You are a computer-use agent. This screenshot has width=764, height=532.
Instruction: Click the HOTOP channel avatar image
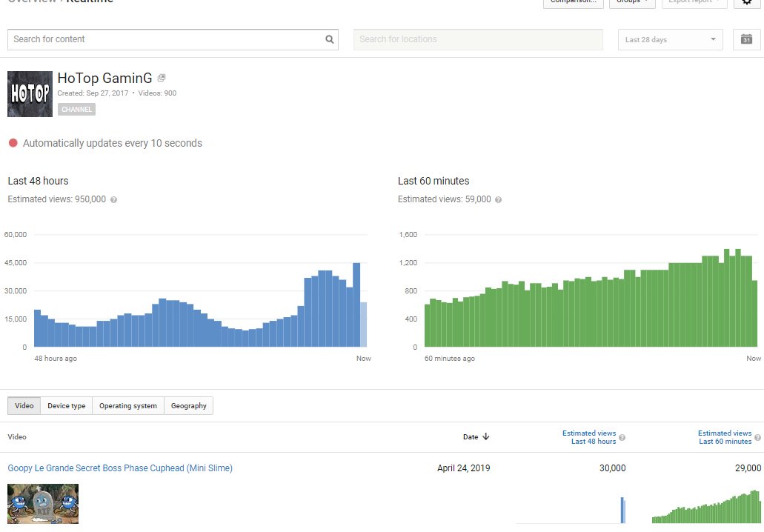point(30,94)
